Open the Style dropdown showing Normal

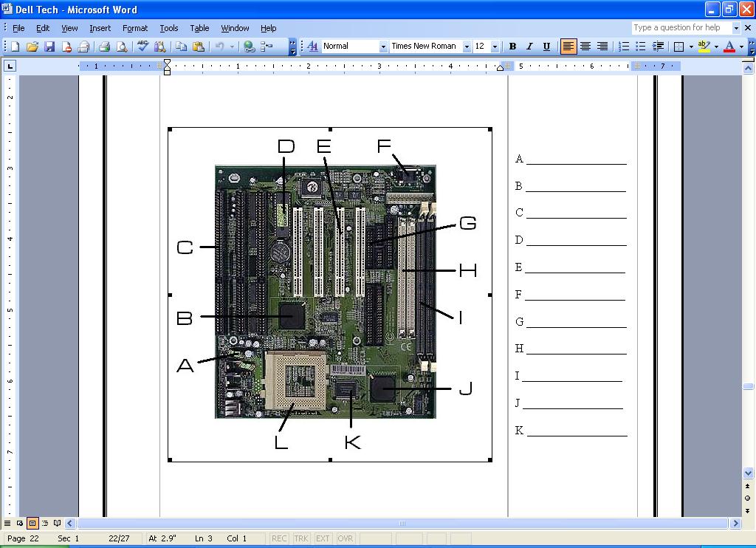coord(383,47)
